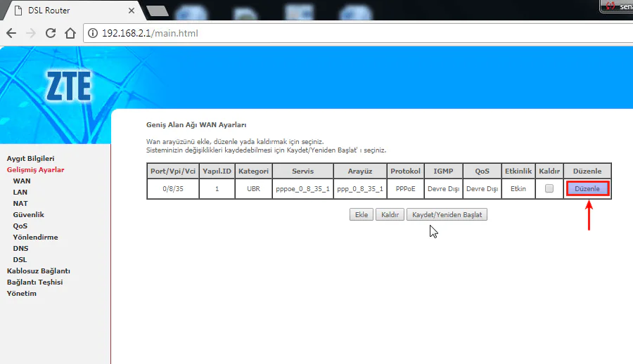Open Gelişmiş Ayarlar menu

coord(36,170)
